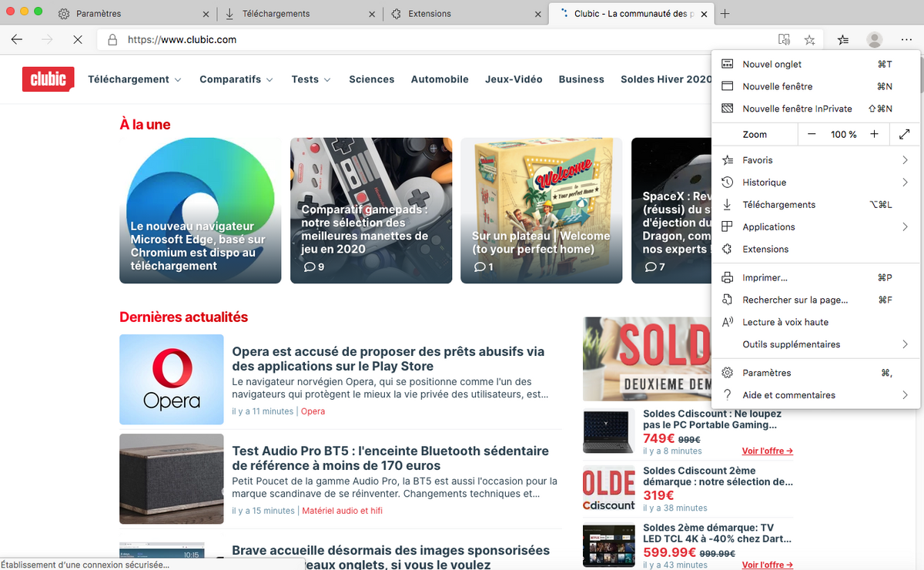924x570 pixels.
Task: Open the Automobile section
Action: [440, 79]
